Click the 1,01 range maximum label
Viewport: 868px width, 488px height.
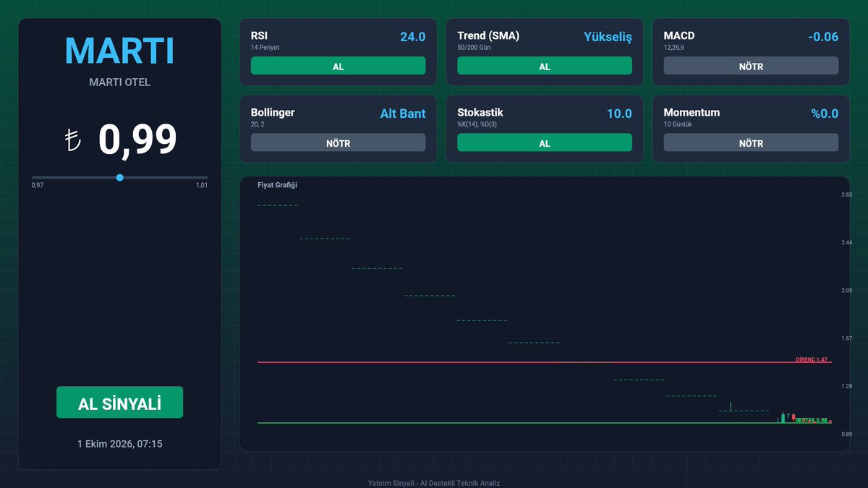tap(202, 186)
